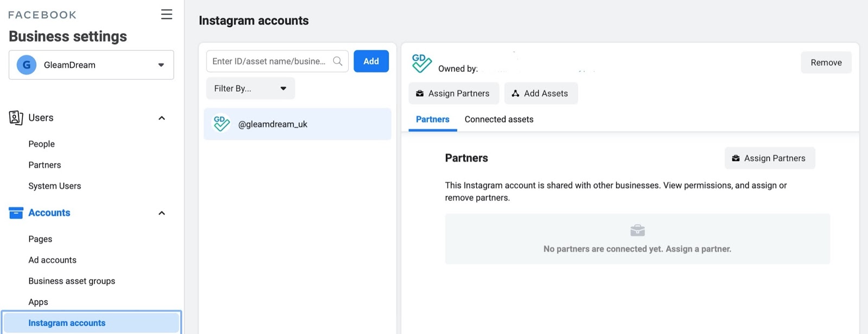This screenshot has height=334, width=868.
Task: Select the @gleamdream_uk account row
Action: tap(297, 124)
